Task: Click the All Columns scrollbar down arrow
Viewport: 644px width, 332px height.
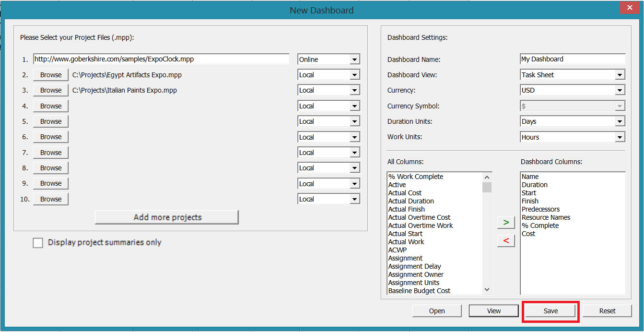Action: click(487, 289)
